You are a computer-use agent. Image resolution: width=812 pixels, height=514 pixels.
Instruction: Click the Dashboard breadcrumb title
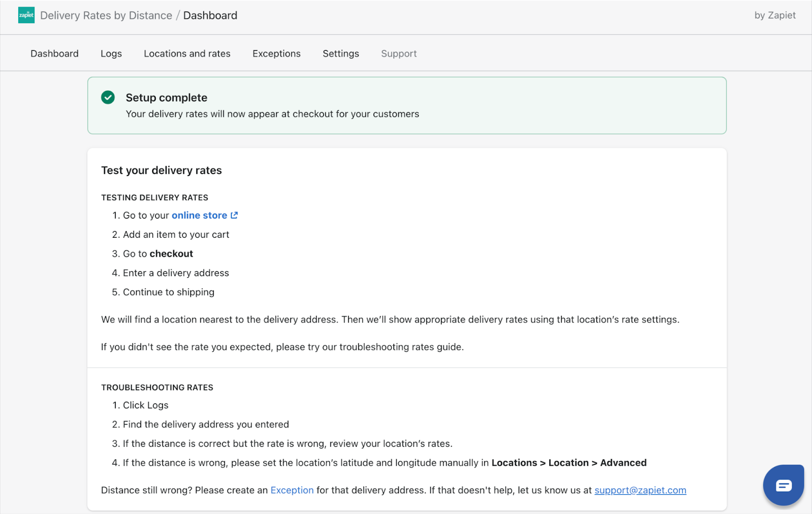pos(210,15)
